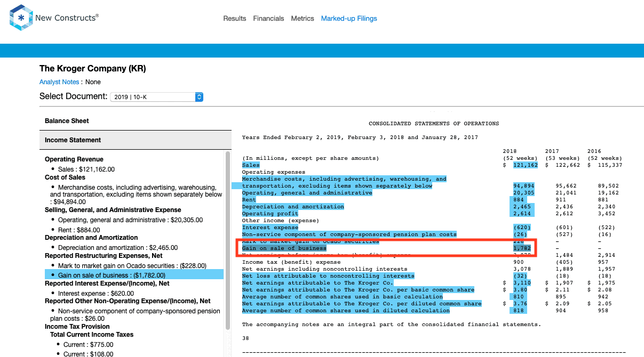The image size is (644, 357).
Task: Click 'Average number of common shares used in basic calculation'
Action: (342, 297)
